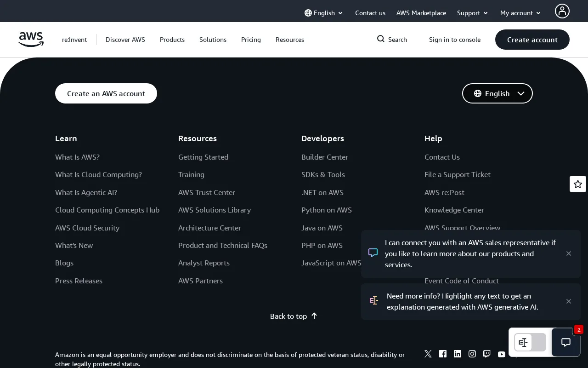This screenshot has width=588, height=368.
Task: Open the footer English language selector
Action: tap(498, 93)
